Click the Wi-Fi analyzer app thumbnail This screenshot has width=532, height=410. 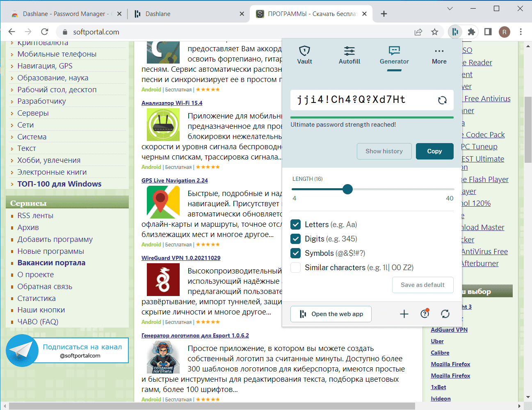click(163, 125)
